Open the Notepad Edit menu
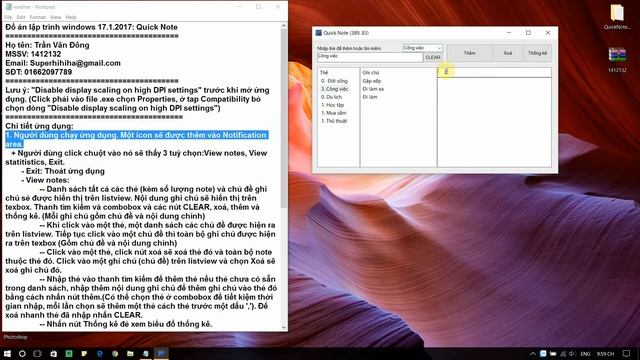This screenshot has width=640, height=360. pos(21,17)
